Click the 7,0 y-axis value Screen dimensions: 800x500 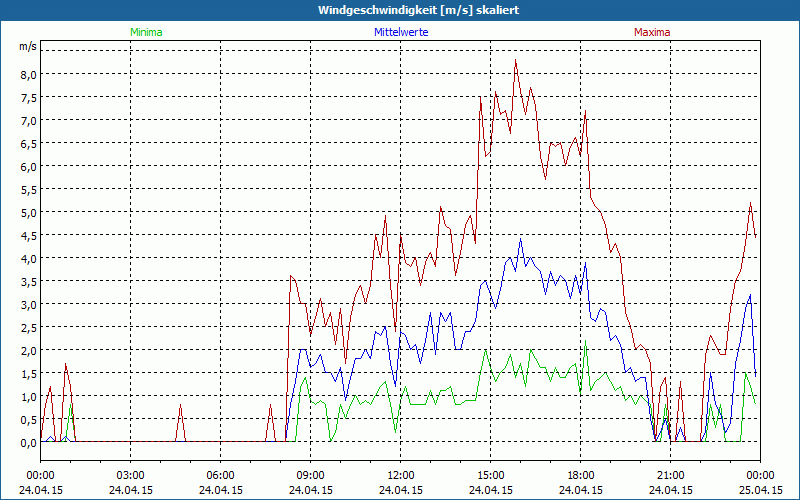click(x=29, y=120)
